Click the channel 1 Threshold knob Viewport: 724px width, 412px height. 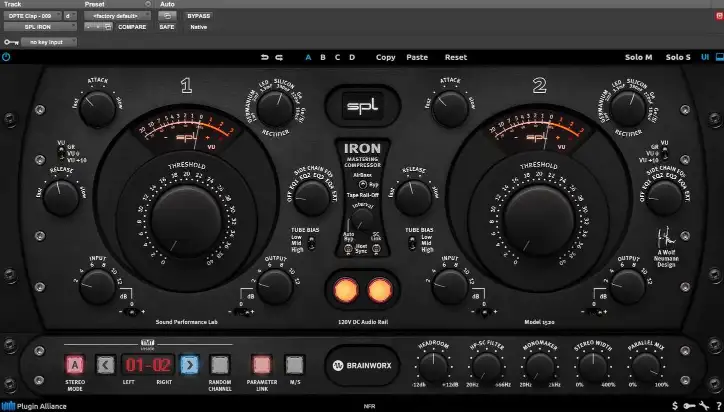pyautogui.click(x=187, y=222)
